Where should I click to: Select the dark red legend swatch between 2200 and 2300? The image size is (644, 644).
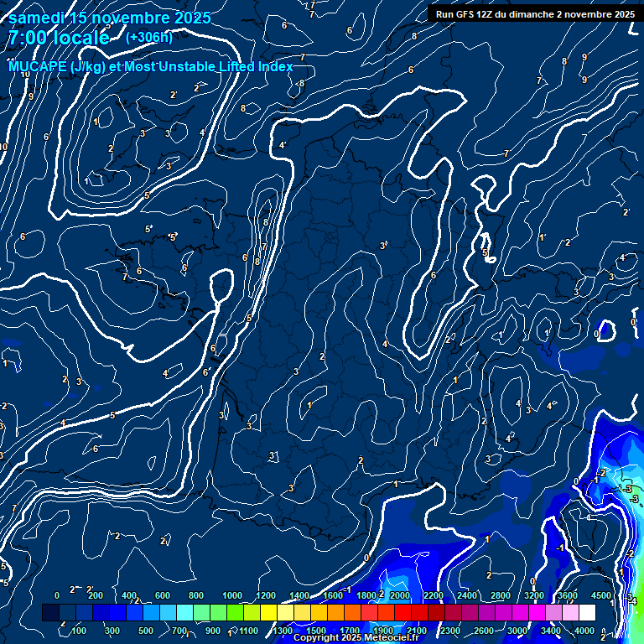pos(437,612)
